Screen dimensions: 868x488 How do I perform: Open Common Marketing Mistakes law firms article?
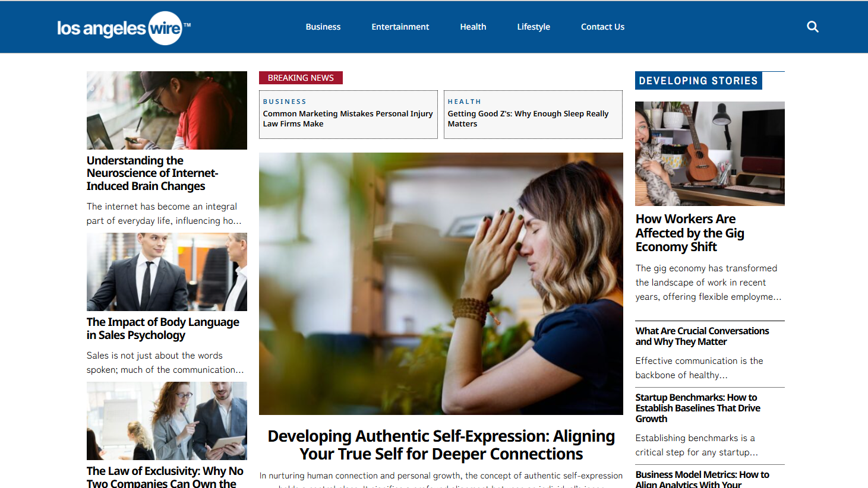pos(348,119)
